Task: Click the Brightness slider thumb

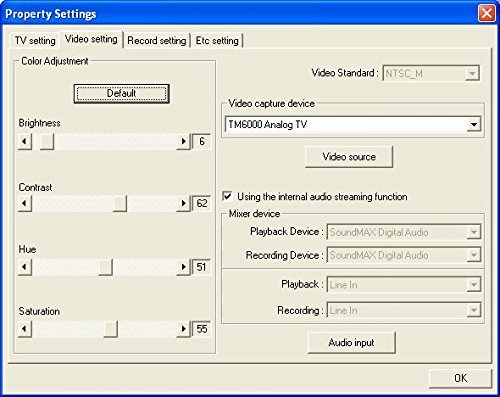Action: 47,142
